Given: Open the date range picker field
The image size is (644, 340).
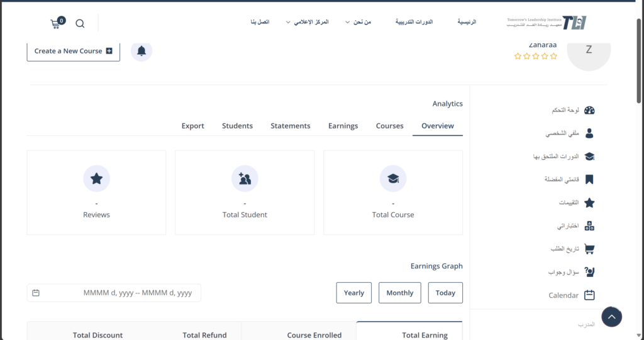Looking at the screenshot, I should point(114,293).
